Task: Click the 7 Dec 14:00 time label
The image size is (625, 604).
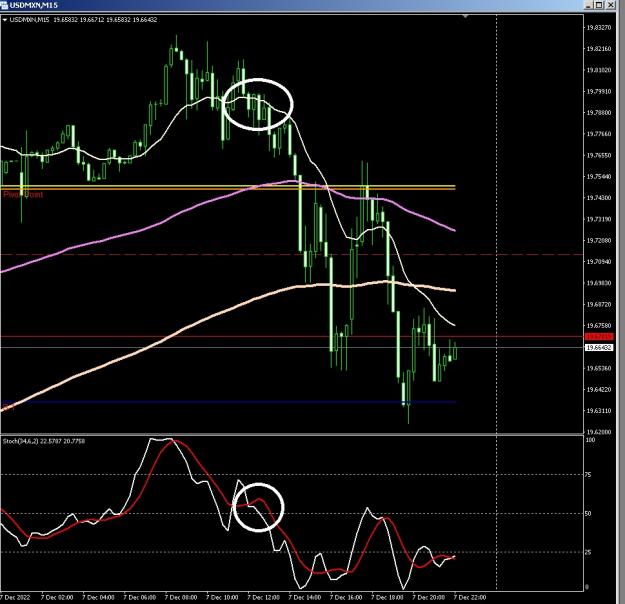Action: (305, 597)
